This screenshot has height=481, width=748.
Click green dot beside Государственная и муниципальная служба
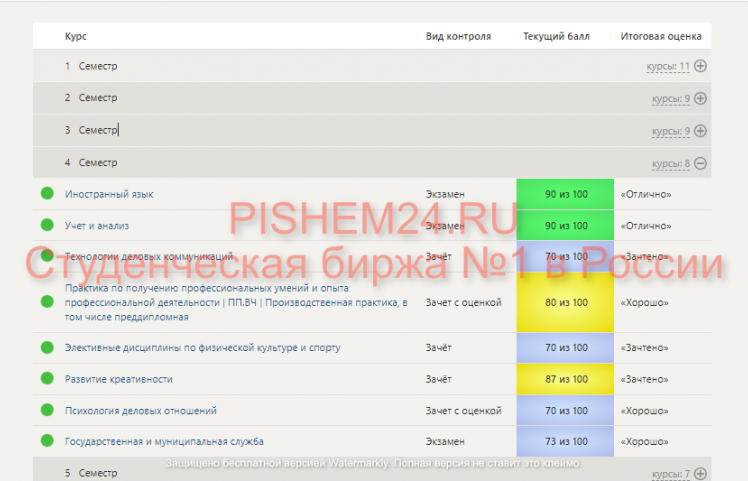point(47,441)
